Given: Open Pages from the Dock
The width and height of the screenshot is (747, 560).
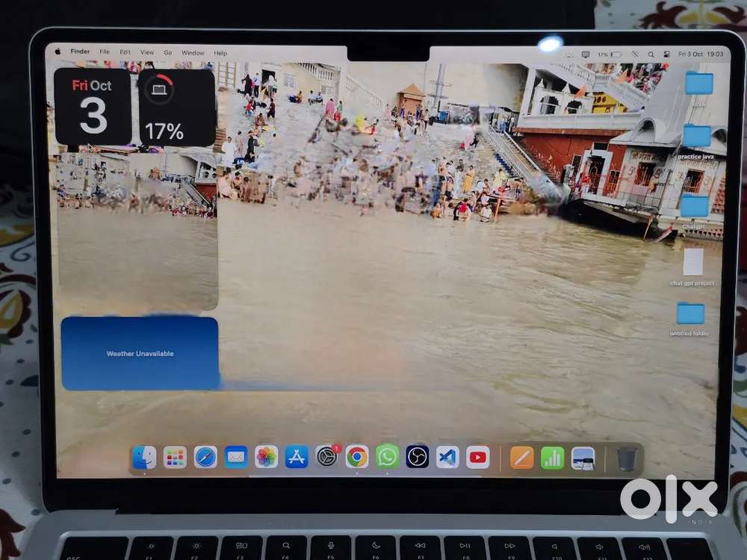Looking at the screenshot, I should click(522, 457).
